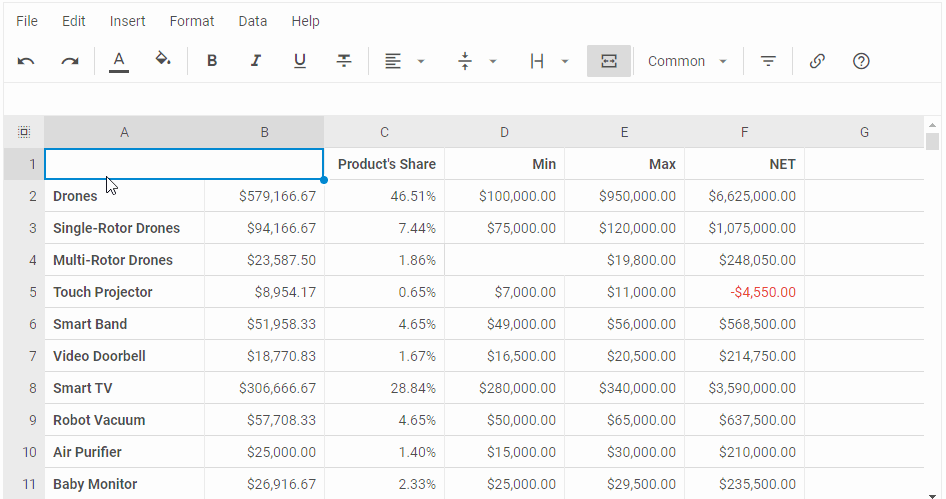The image size is (946, 499).
Task: Click the Undo arrow icon
Action: click(26, 61)
